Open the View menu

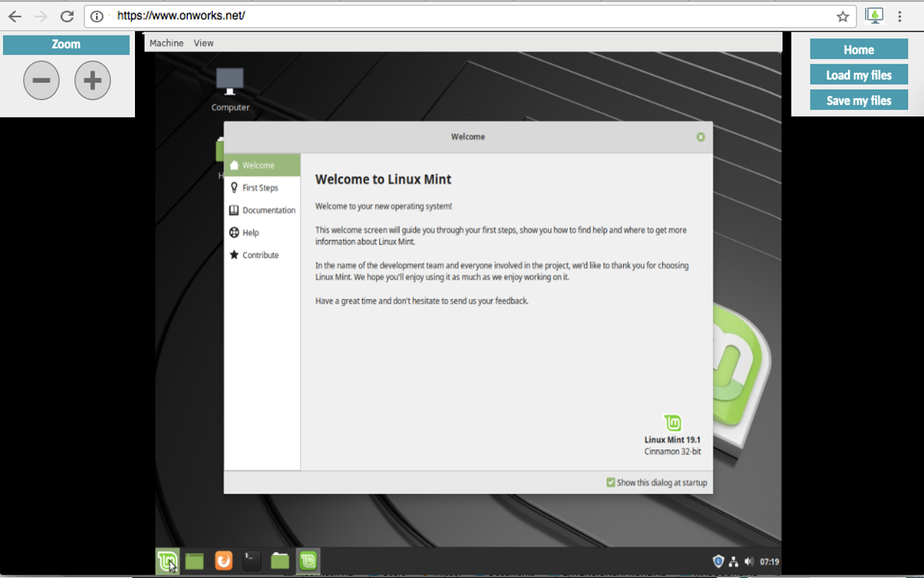(x=204, y=43)
